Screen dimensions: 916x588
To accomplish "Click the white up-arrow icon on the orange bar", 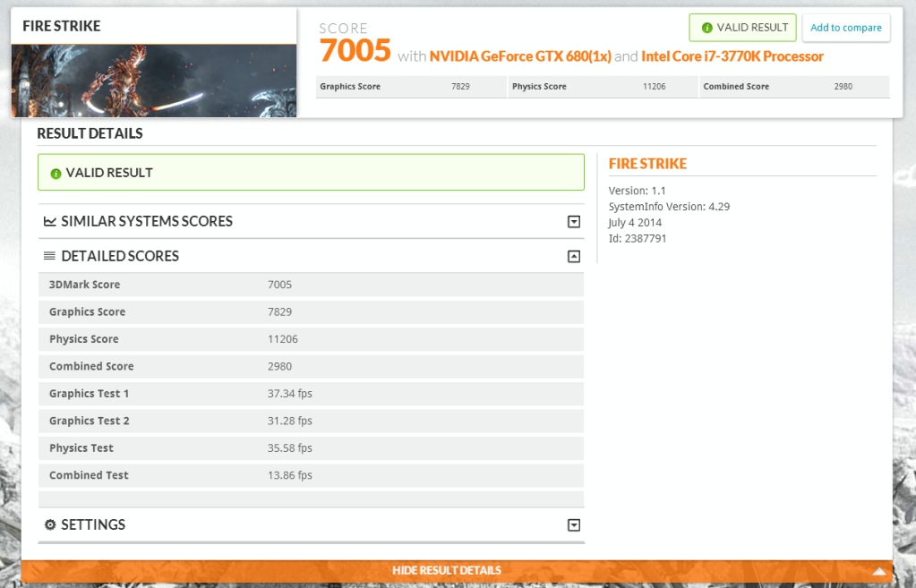I will (879, 571).
